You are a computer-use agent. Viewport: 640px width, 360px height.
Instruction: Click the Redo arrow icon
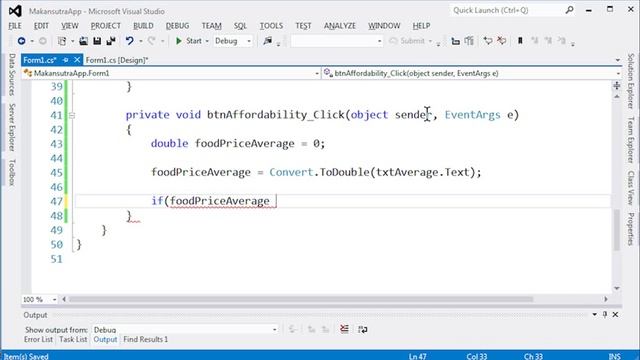151,41
